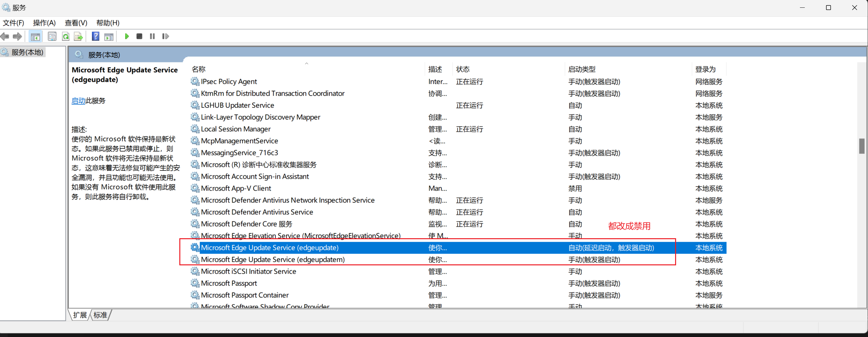Viewport: 868px width, 337px height.
Task: Click 网络服务 logon cell for IPsec Policy Agent
Action: tap(709, 82)
